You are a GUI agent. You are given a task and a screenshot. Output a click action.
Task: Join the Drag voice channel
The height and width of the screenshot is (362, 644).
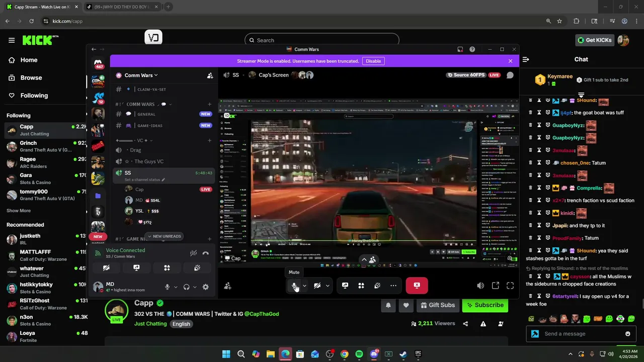[164, 150]
